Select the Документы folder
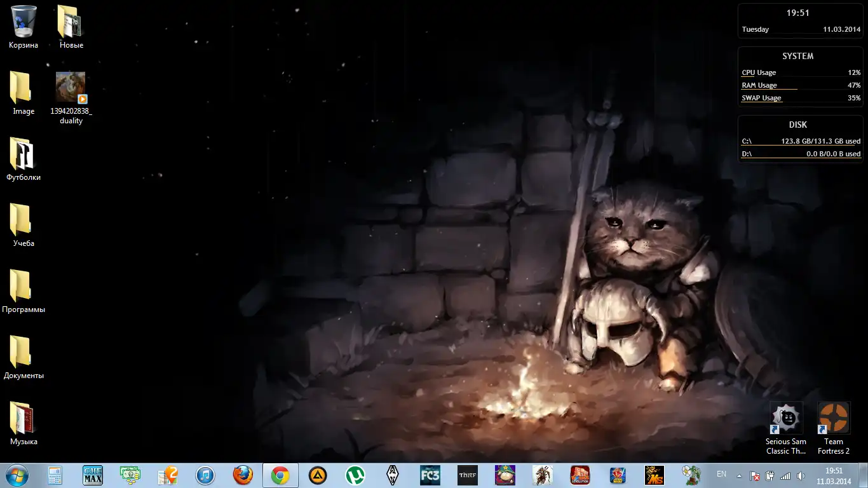 click(24, 358)
